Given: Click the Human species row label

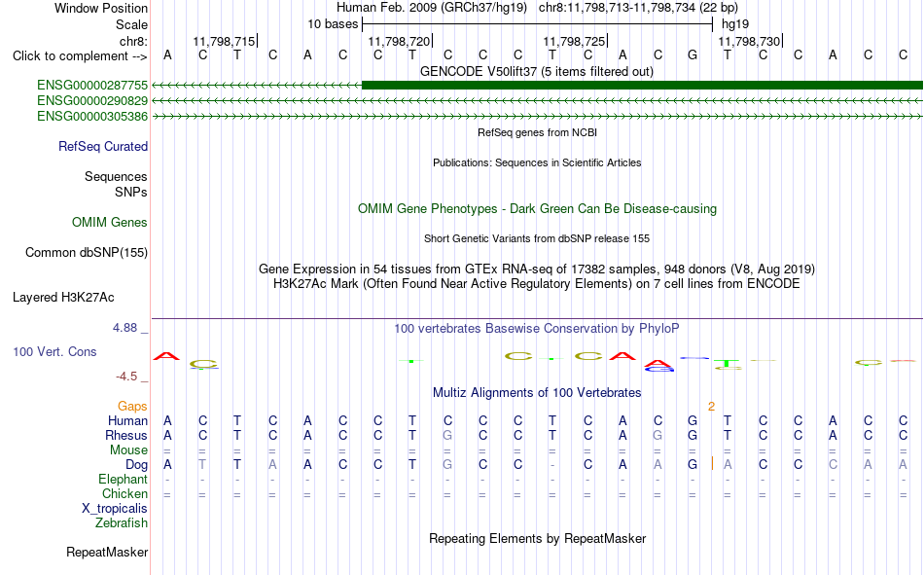Looking at the screenshot, I should pyautogui.click(x=127, y=420).
